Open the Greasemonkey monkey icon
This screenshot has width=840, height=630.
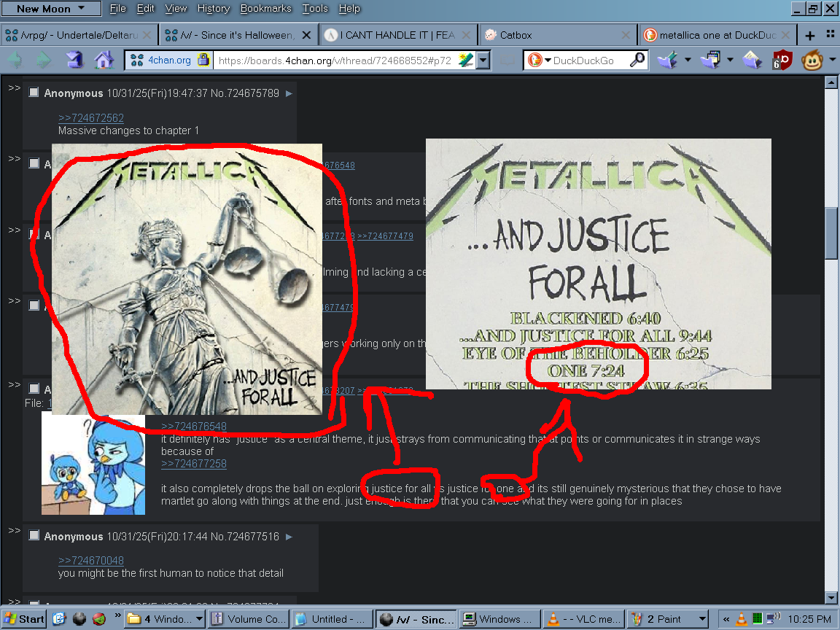pos(812,60)
